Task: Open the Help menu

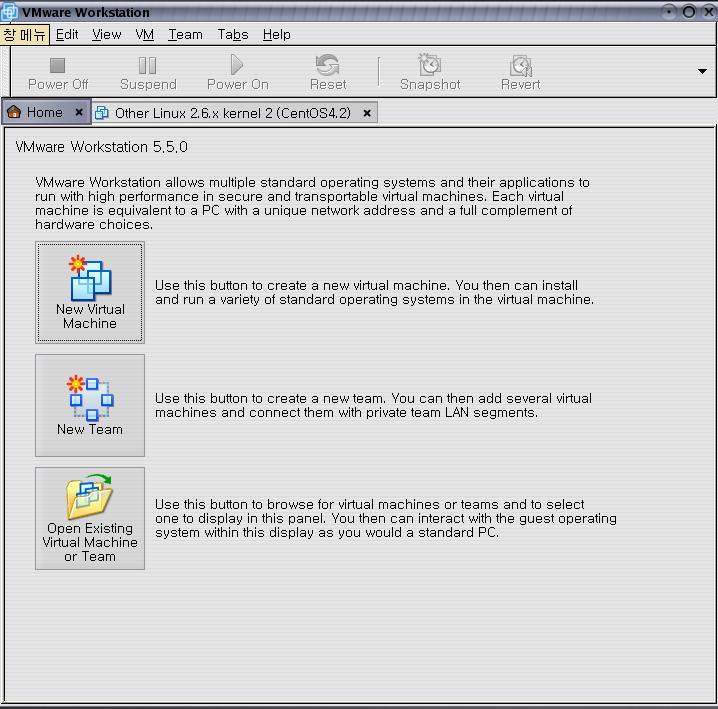Action: point(276,35)
